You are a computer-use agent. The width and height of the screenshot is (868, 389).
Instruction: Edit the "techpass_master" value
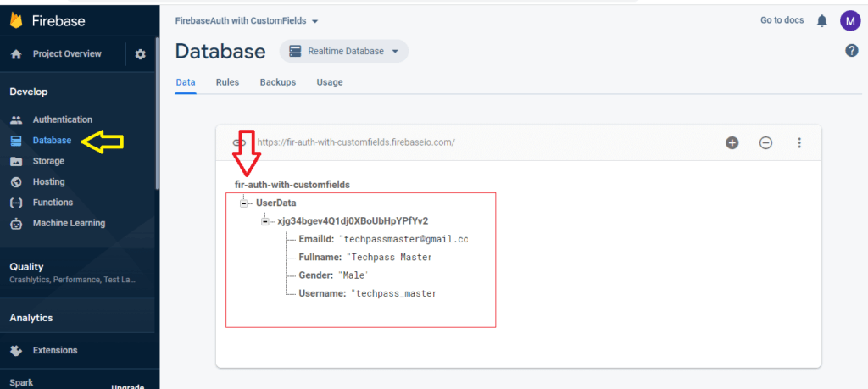pos(393,293)
